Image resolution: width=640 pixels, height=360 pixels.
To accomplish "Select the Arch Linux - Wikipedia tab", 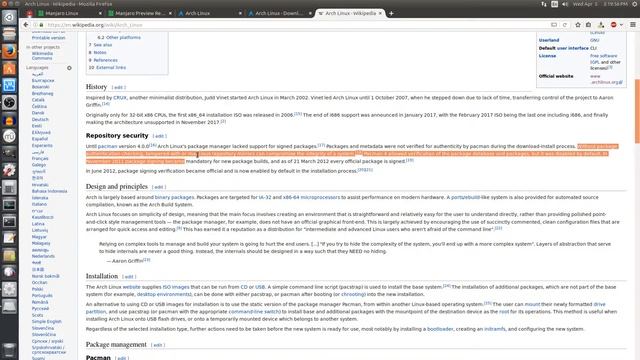I will 350,13.
